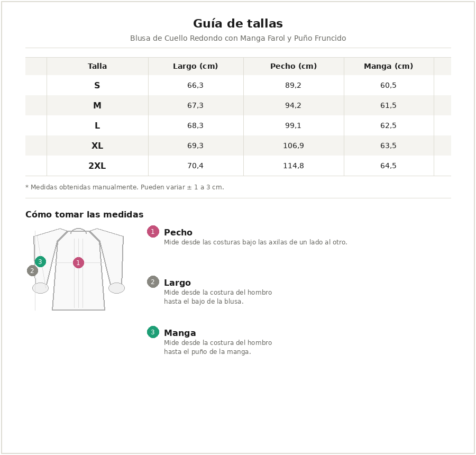Click the "Guía de tallas" title
Viewport: 476px width, 455px height.
[x=238, y=24]
